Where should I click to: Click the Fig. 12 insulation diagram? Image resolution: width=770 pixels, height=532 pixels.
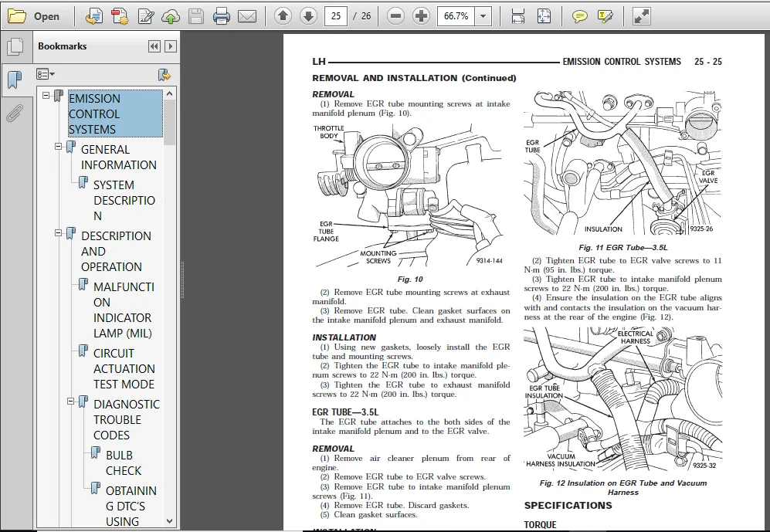[x=622, y=399]
